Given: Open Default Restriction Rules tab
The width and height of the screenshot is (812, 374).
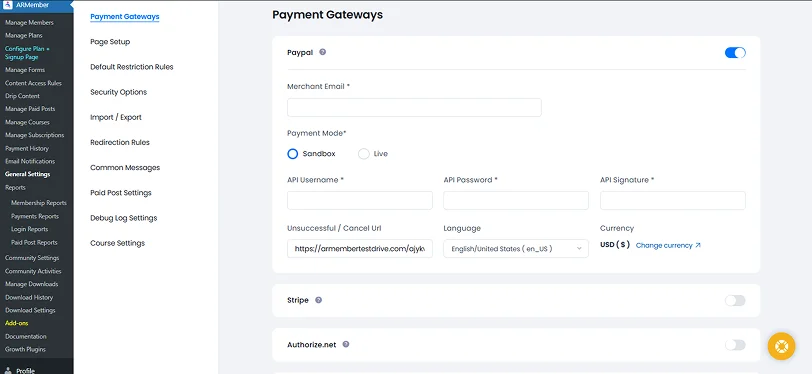Looking at the screenshot, I should 132,67.
